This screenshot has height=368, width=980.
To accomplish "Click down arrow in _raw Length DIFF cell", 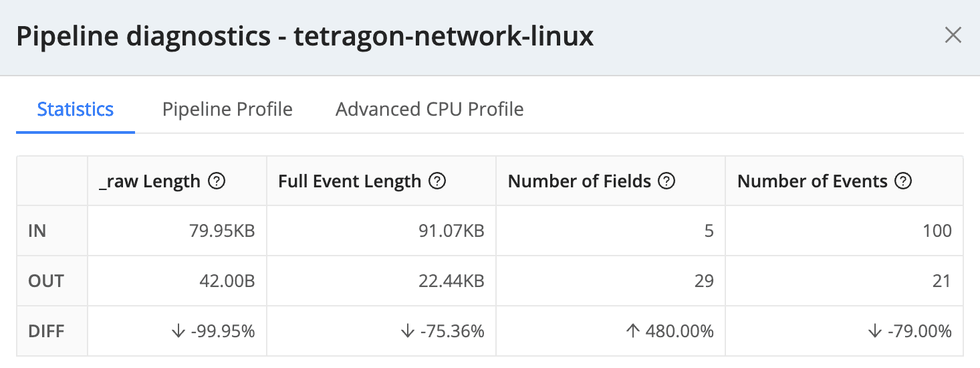I will [x=177, y=331].
